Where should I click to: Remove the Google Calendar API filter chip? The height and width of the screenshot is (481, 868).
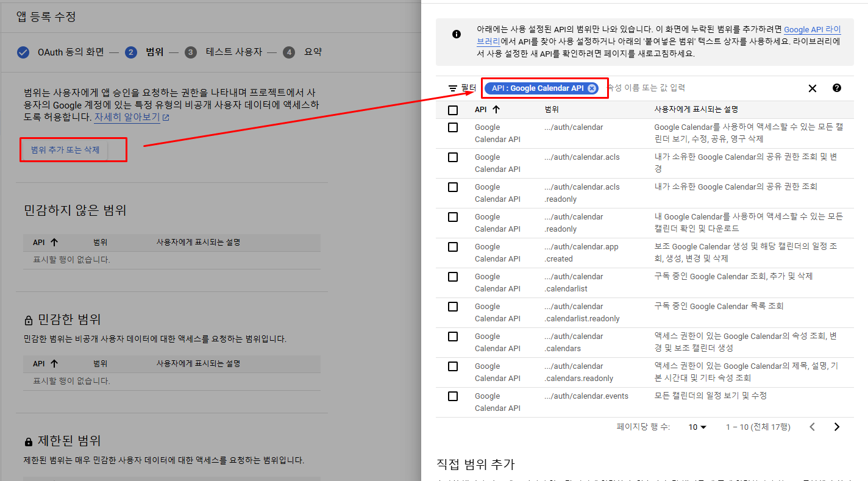[591, 88]
